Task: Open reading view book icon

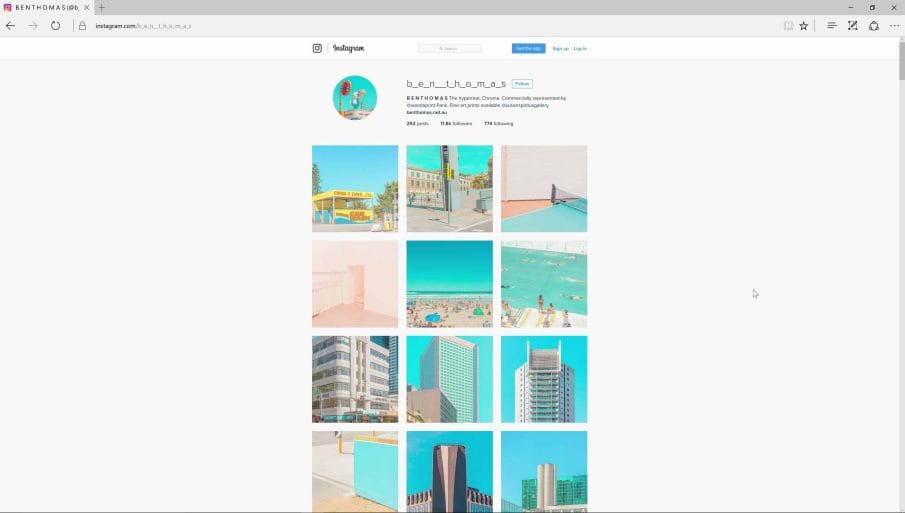Action: 788,26
